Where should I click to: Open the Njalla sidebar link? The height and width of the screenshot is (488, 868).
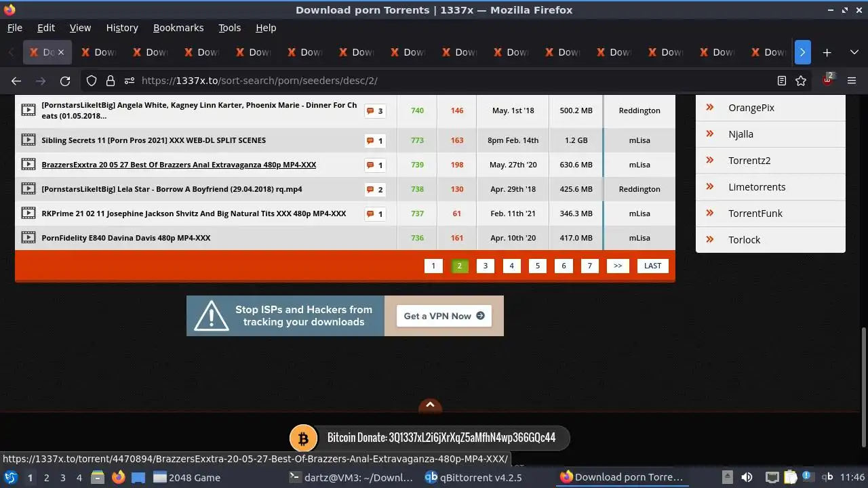click(x=741, y=134)
